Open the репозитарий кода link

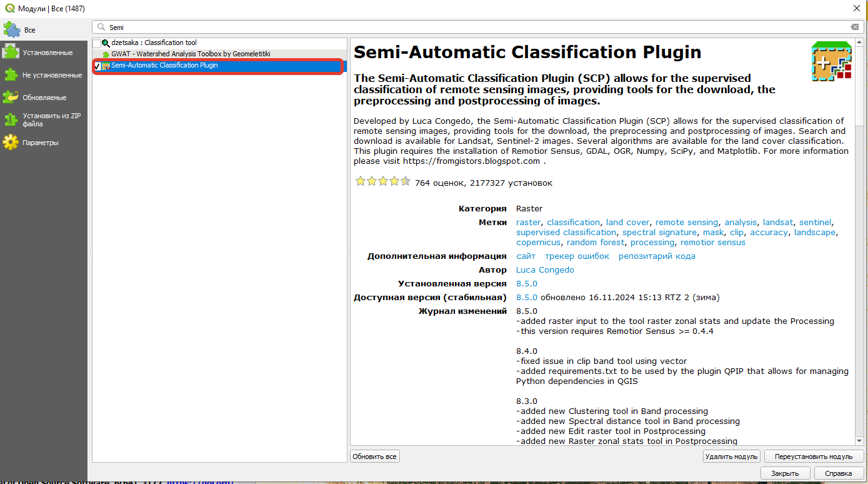(x=657, y=256)
